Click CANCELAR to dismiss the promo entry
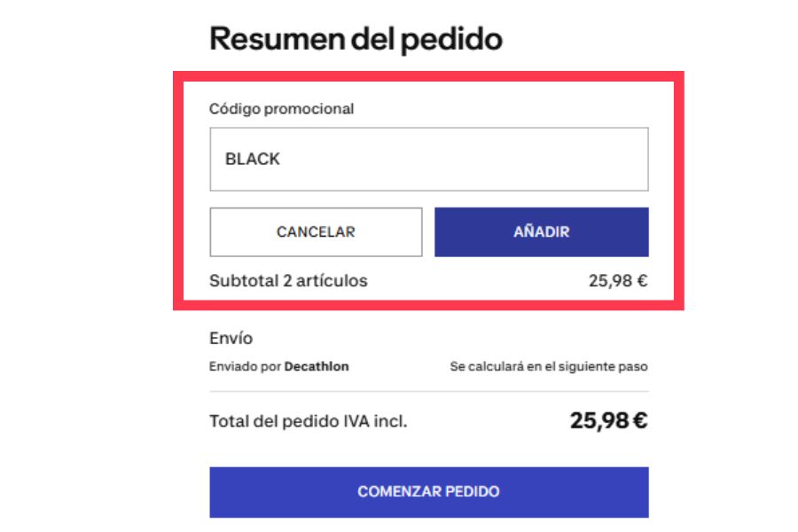Screen dimensions: 798x532 [x=315, y=231]
